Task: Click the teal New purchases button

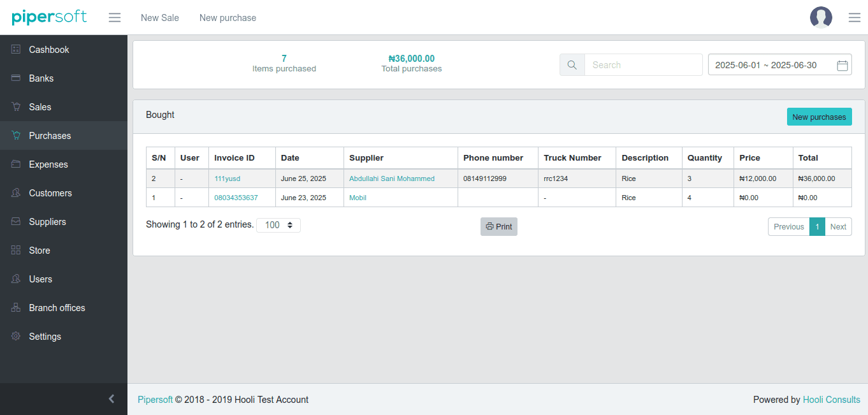Action: pyautogui.click(x=819, y=117)
